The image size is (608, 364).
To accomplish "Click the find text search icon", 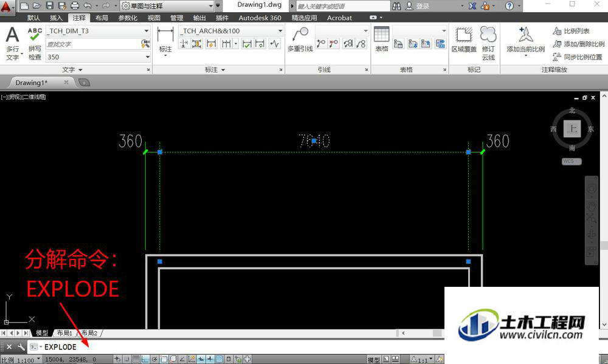I will 145,44.
